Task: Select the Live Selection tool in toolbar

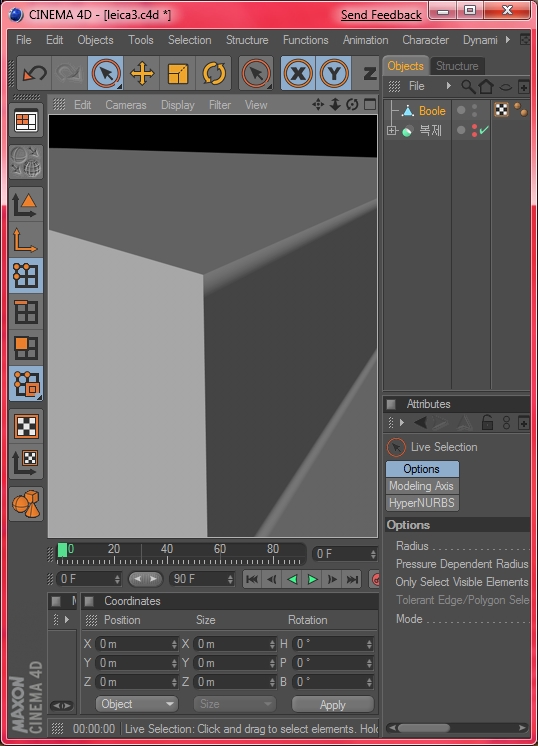Action: [x=106, y=73]
